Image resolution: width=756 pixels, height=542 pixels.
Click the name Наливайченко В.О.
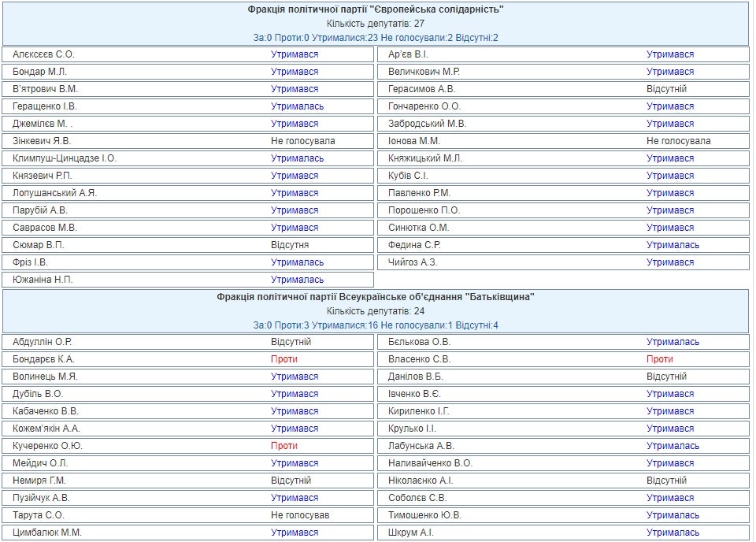click(430, 463)
